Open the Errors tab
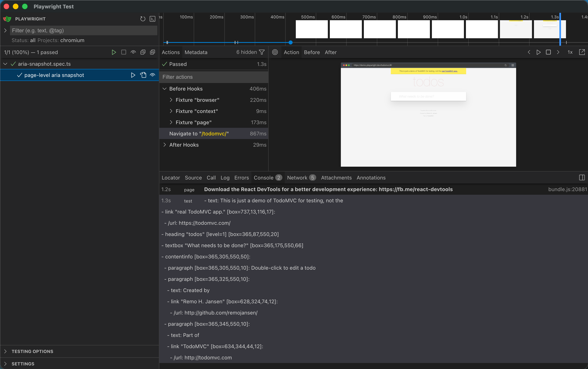Viewport: 588px width, 369px height. (x=242, y=178)
